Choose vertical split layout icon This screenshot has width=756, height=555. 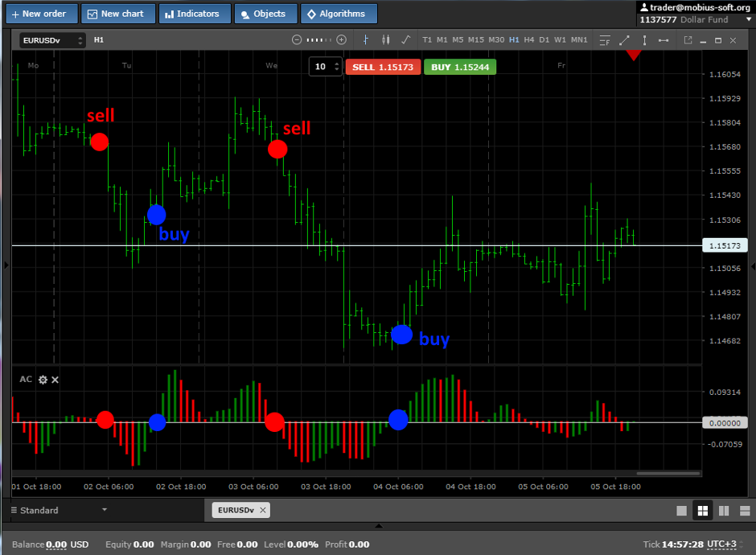(724, 511)
